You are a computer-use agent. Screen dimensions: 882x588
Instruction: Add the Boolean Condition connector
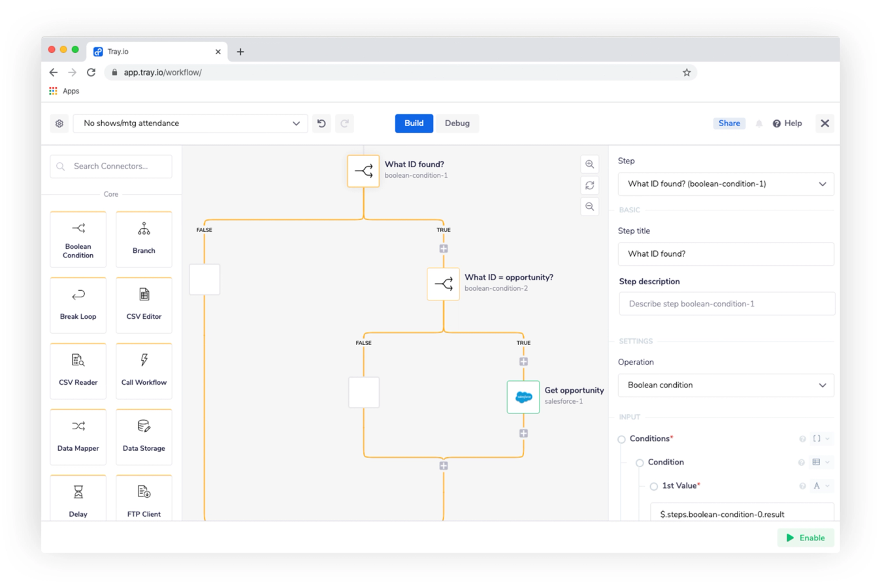78,239
